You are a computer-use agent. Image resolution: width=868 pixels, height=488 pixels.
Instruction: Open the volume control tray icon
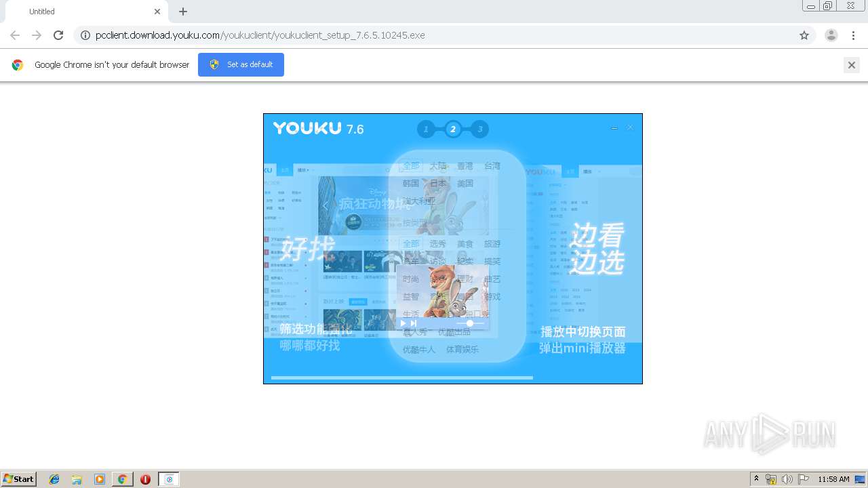tap(787, 479)
